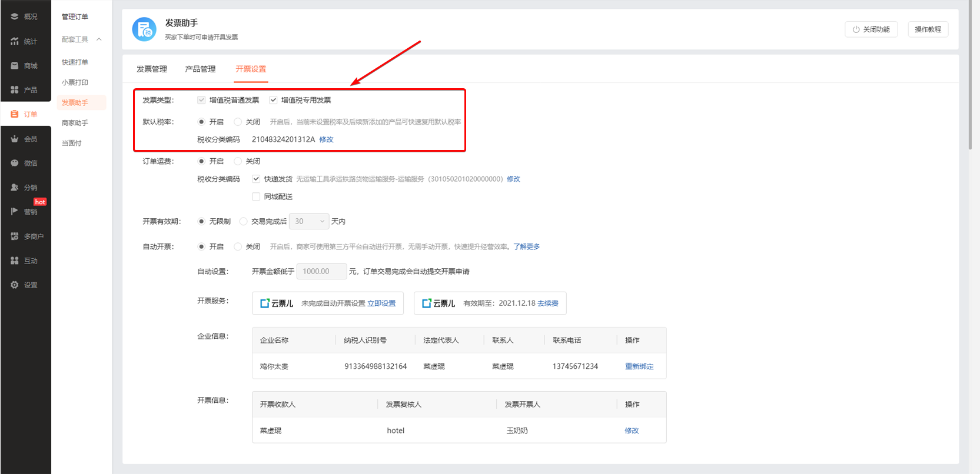980x474 pixels.
Task: Select the 互动 interaction sidebar icon
Action: click(x=15, y=261)
